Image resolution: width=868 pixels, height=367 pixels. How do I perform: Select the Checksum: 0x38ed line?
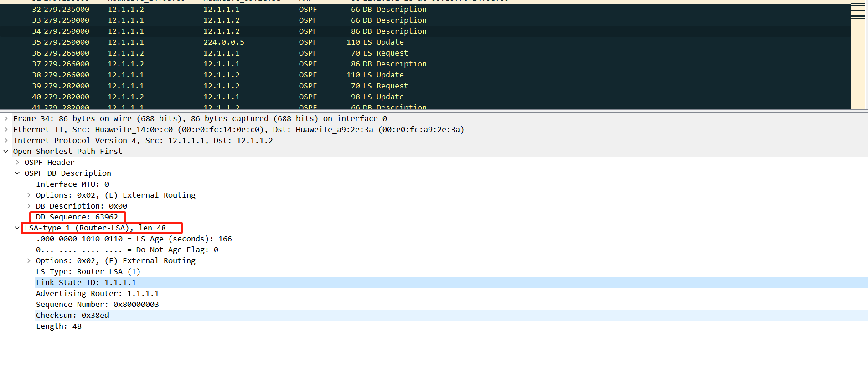point(72,315)
